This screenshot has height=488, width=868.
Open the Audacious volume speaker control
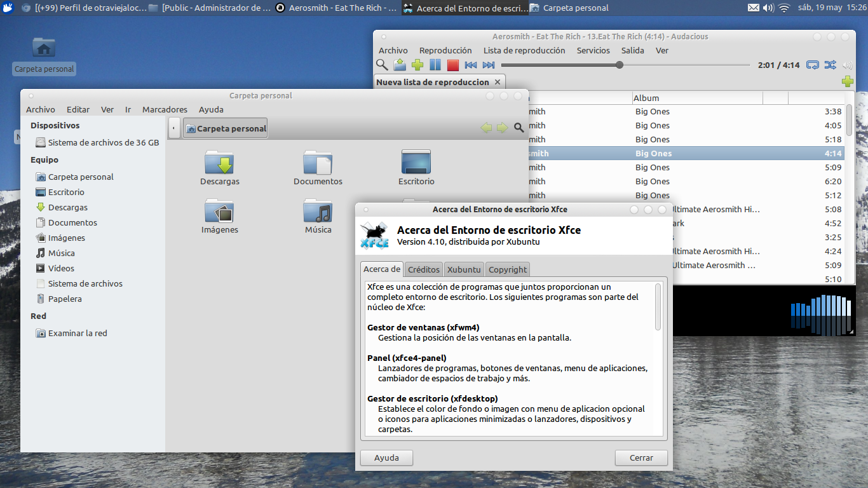pyautogui.click(x=847, y=65)
